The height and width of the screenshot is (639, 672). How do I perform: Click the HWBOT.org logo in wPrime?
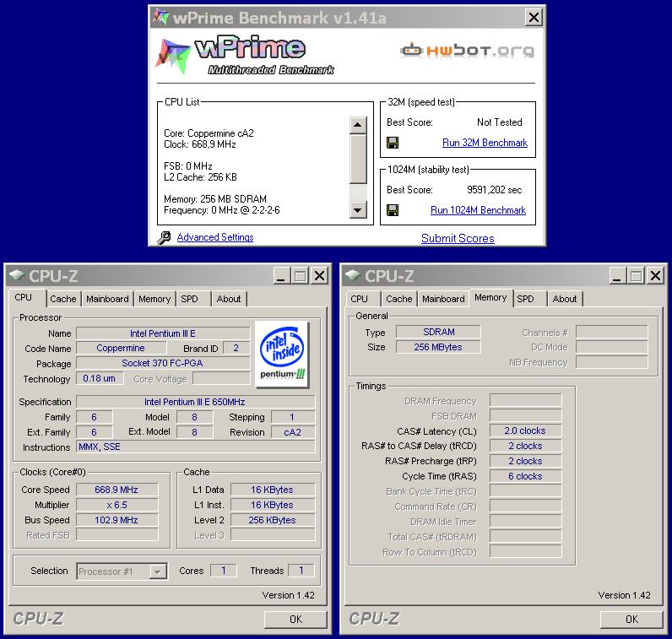[467, 51]
